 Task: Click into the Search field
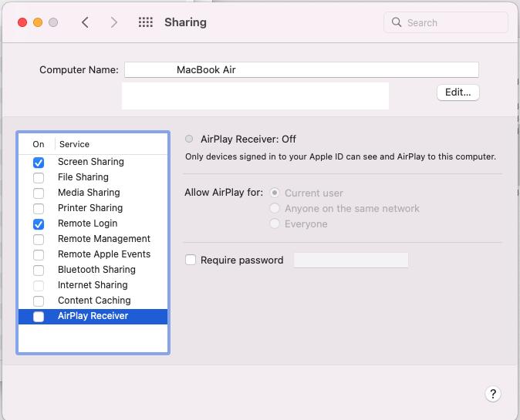446,22
